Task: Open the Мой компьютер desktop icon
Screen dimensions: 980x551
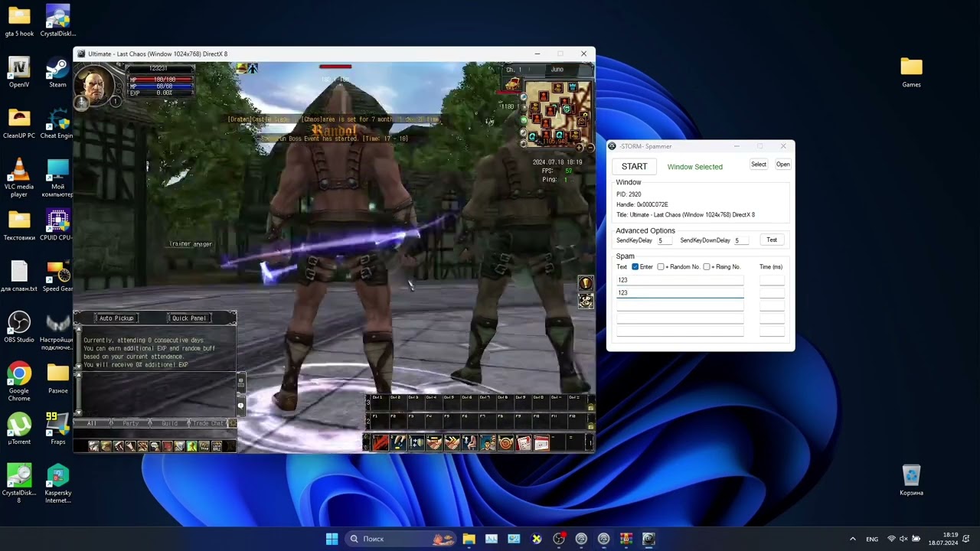Action: pyautogui.click(x=57, y=178)
